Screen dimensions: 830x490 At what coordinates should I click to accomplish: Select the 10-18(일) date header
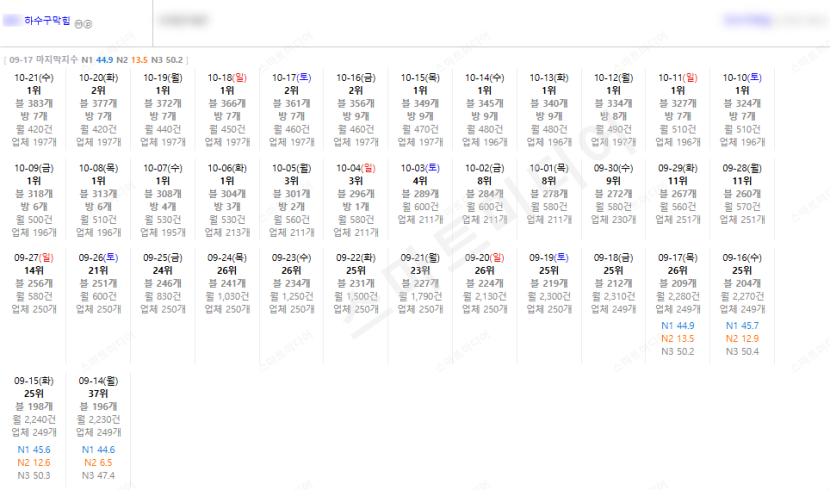click(x=227, y=78)
